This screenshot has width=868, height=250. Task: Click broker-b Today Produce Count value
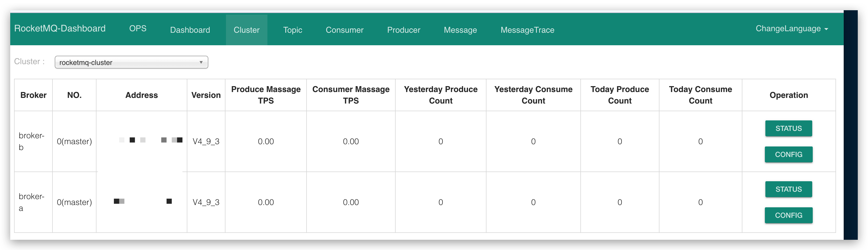coord(620,141)
